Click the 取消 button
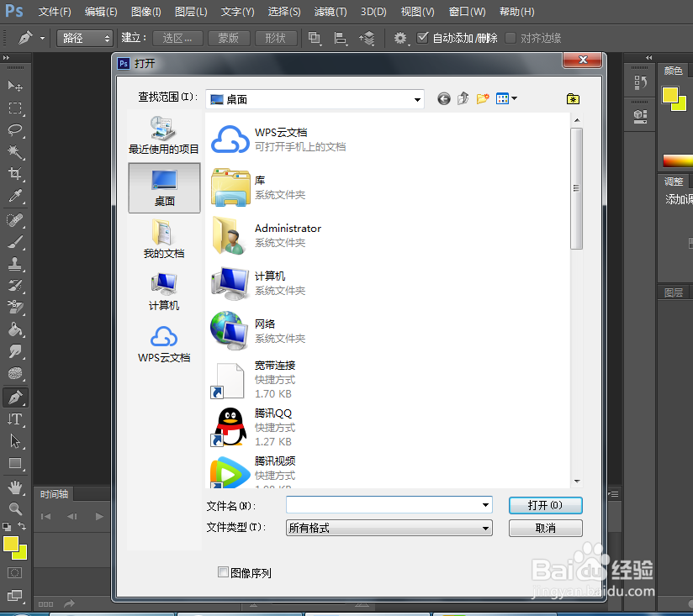This screenshot has height=616, width=693. point(545,528)
